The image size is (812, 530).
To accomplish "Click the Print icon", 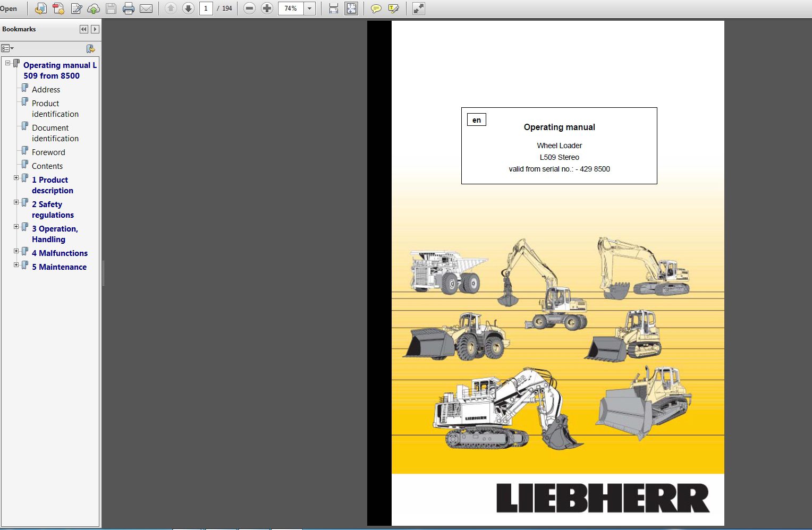I will pos(129,8).
